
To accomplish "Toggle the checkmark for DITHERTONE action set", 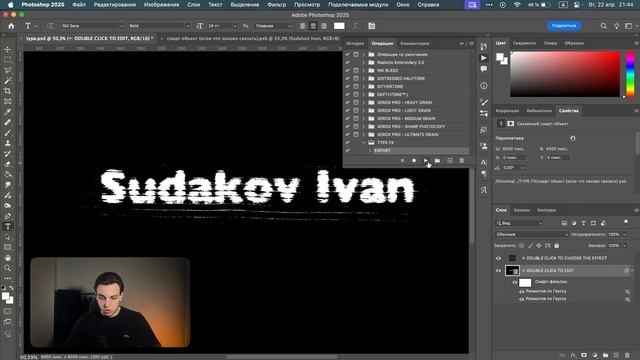I will [x=347, y=87].
